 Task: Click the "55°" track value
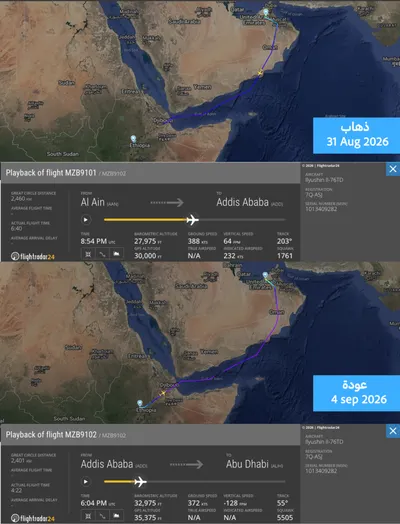(282, 503)
